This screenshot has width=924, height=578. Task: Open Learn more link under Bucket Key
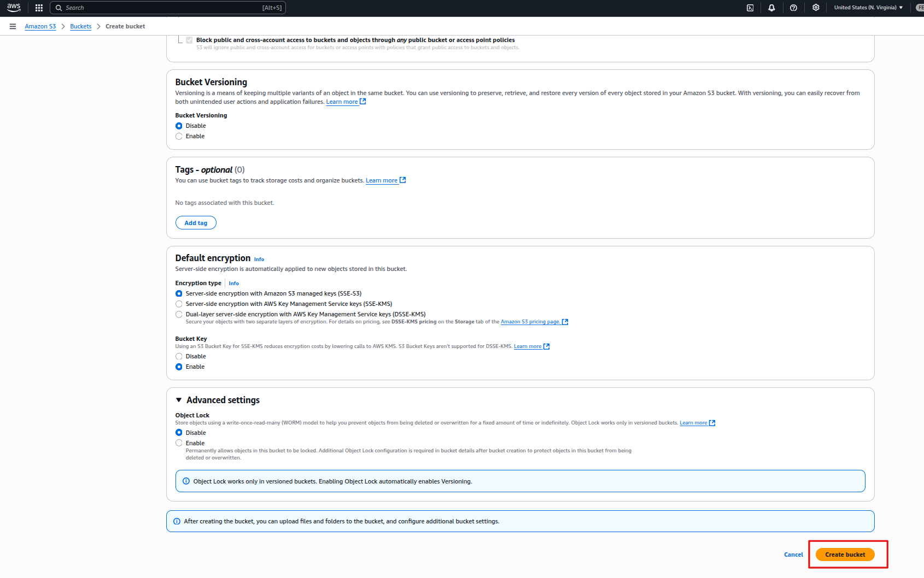[x=528, y=346]
